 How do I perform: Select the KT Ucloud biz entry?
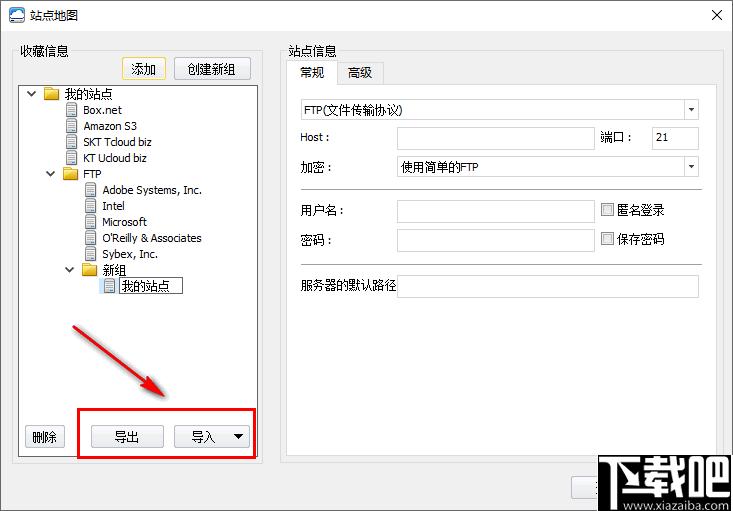pyautogui.click(x=115, y=158)
